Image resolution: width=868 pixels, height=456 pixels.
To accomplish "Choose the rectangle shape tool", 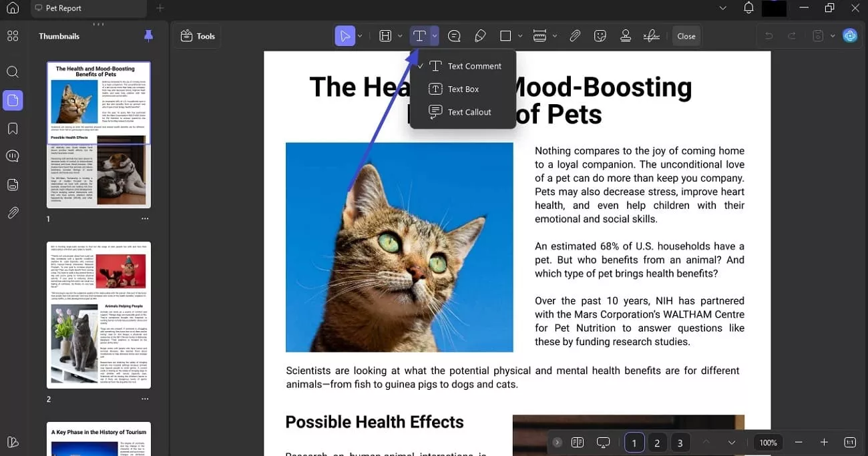I will tap(505, 36).
